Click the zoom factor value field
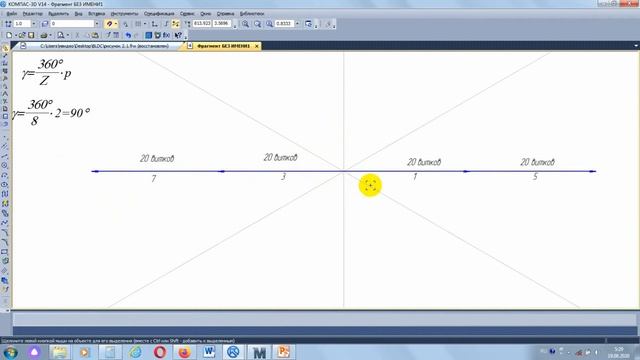 (284, 24)
